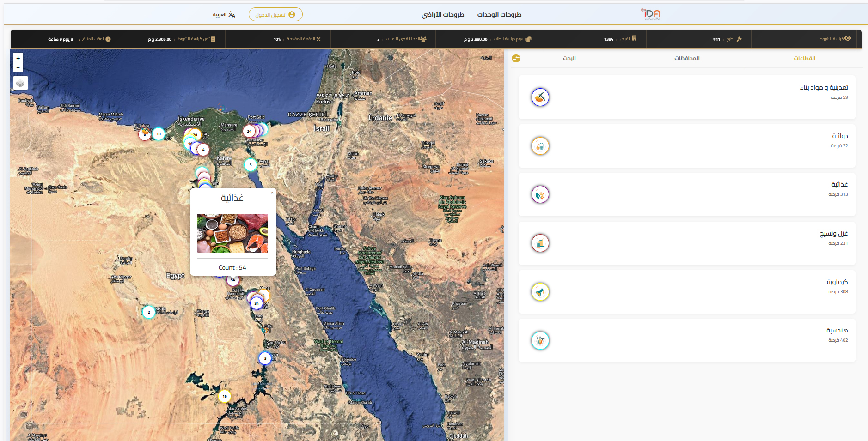Switch language via العربية link
Image resolution: width=868 pixels, height=441 pixels.
(x=220, y=15)
